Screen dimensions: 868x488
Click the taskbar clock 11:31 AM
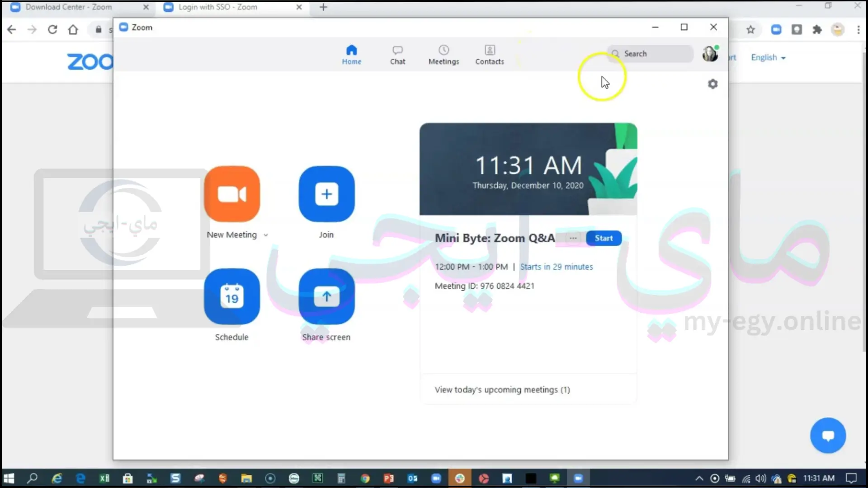pyautogui.click(x=819, y=478)
